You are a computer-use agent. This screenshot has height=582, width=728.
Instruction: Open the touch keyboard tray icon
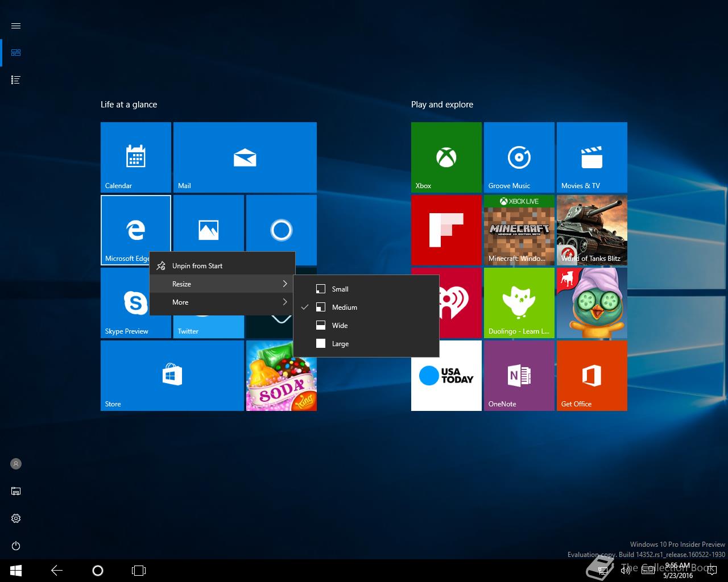point(648,570)
